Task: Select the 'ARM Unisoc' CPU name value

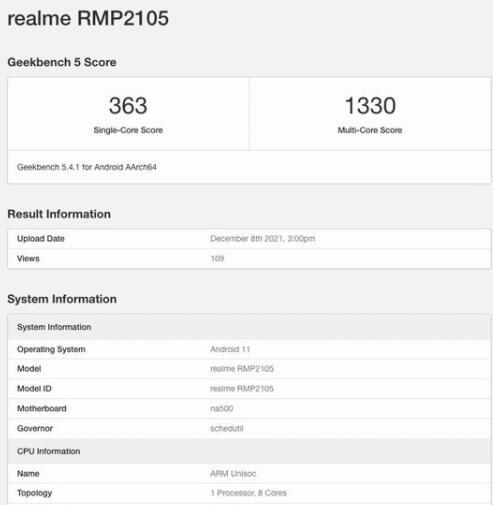Action: tap(233, 473)
